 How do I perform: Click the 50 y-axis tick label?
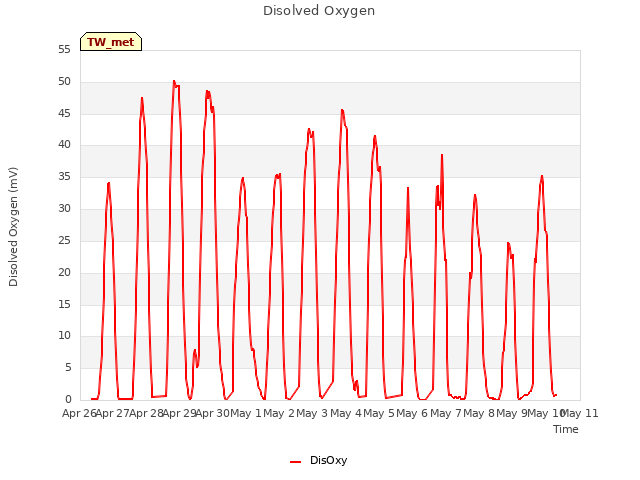64,81
